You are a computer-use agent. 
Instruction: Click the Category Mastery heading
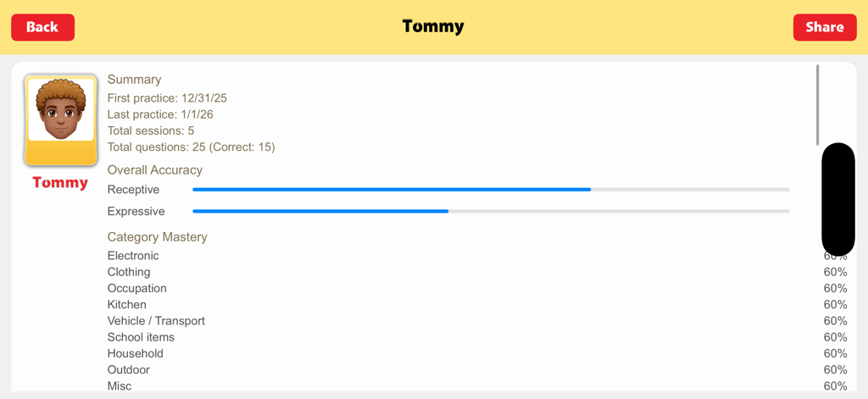tap(157, 237)
